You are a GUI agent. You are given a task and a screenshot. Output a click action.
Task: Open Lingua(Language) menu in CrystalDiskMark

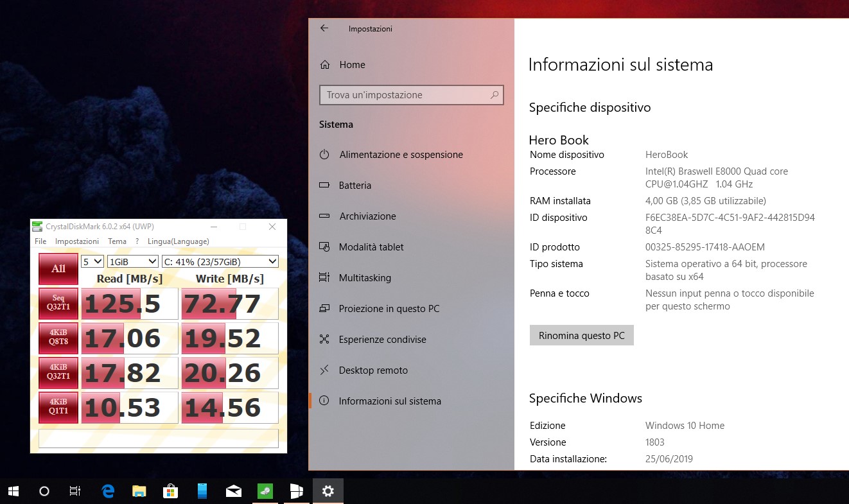point(179,241)
